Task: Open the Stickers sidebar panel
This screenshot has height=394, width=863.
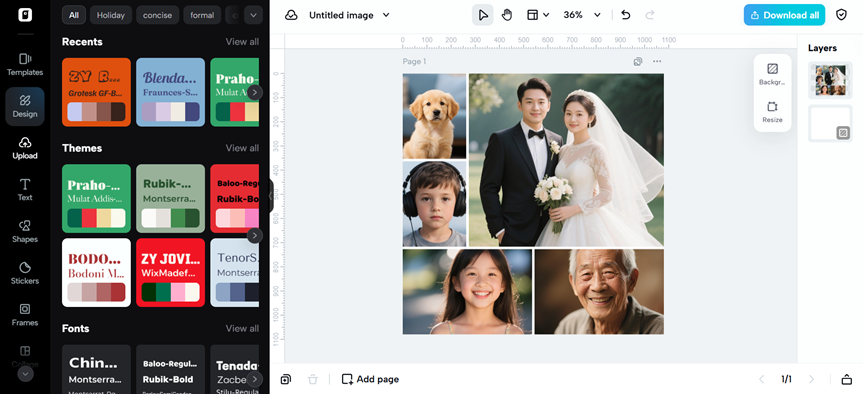Action: point(25,273)
